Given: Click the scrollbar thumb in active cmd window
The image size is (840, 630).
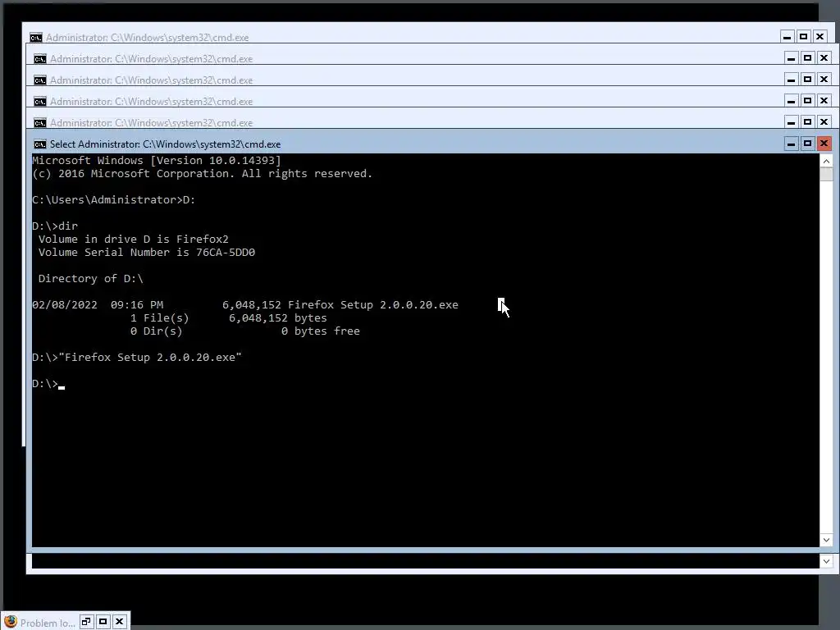Looking at the screenshot, I should pyautogui.click(x=826, y=175).
